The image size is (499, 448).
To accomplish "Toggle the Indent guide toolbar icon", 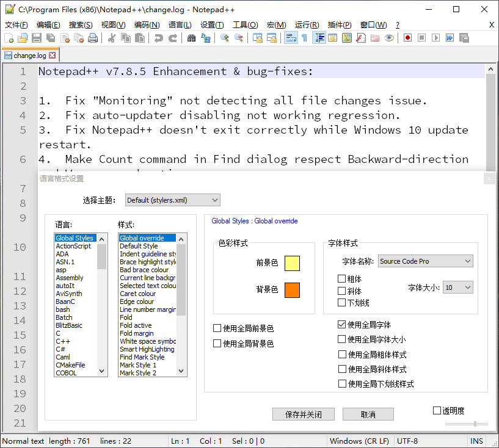I will tap(319, 38).
